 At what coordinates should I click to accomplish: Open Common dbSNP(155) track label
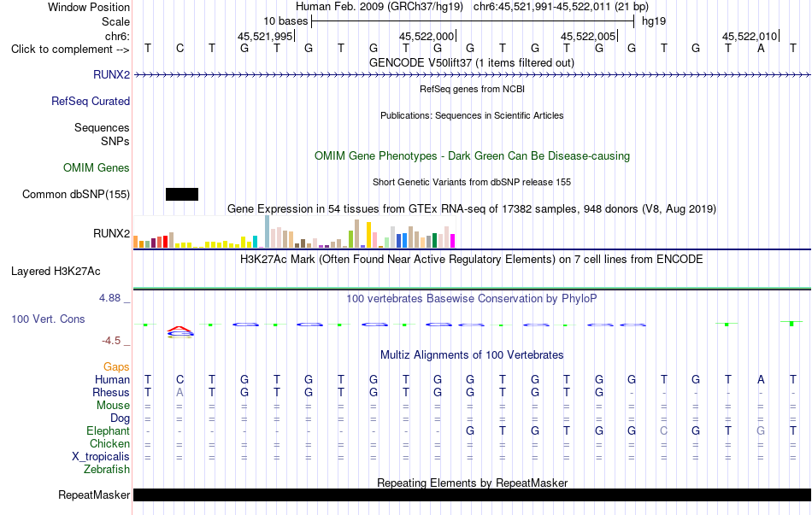click(x=75, y=194)
